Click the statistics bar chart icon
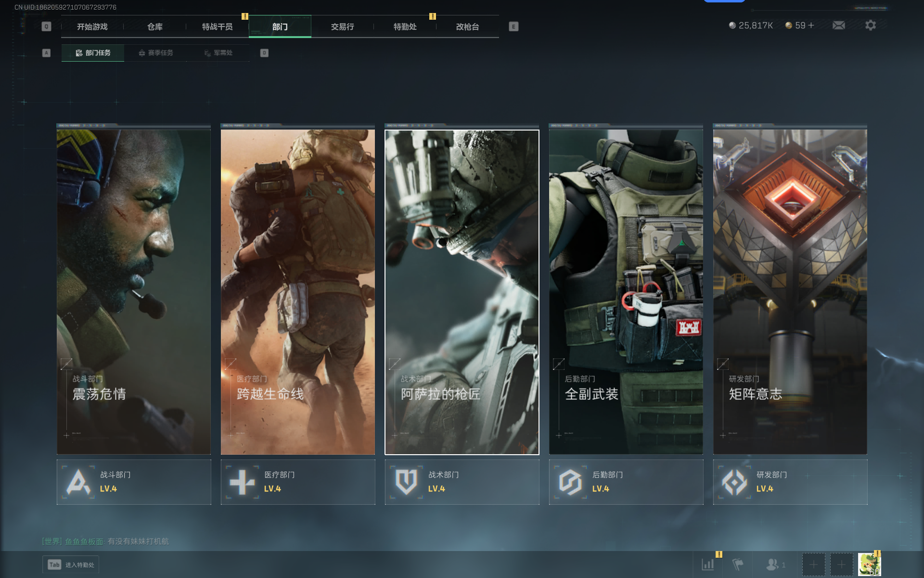Viewport: 924px width, 578px height. coord(708,564)
